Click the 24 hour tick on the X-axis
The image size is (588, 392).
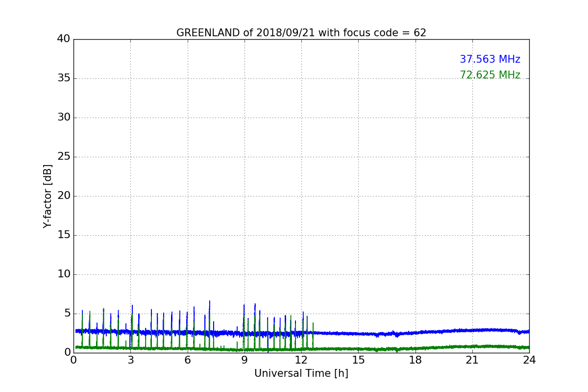pos(529,360)
